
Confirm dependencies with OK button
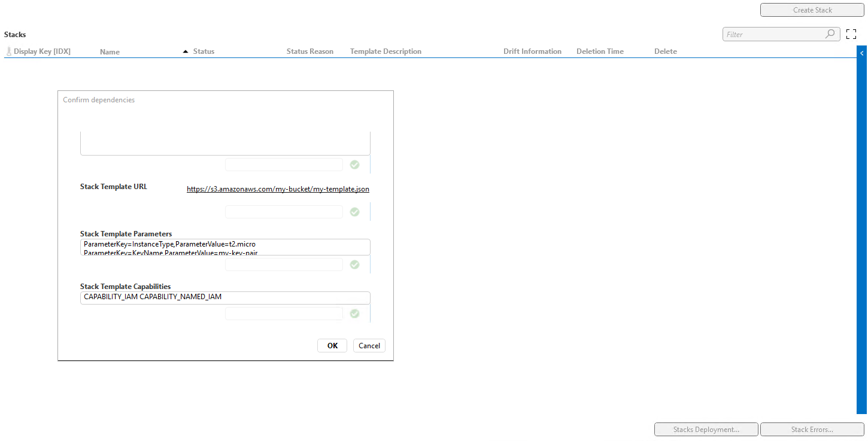332,345
